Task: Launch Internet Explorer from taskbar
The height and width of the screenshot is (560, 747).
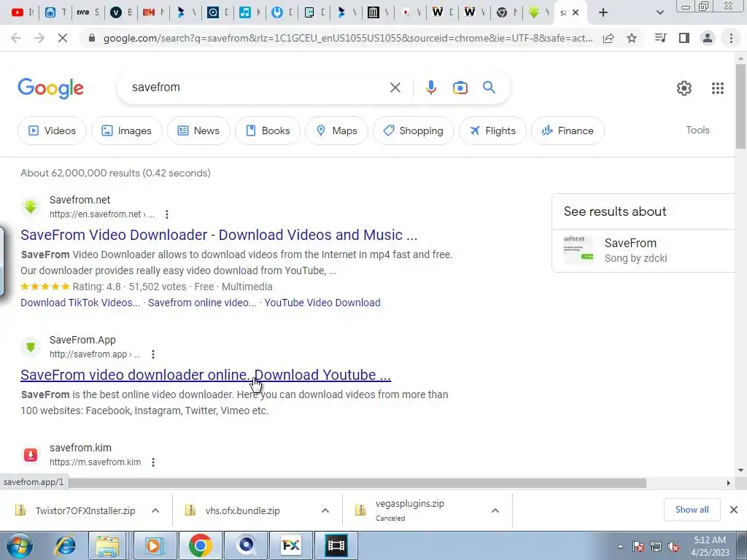Action: (65, 545)
